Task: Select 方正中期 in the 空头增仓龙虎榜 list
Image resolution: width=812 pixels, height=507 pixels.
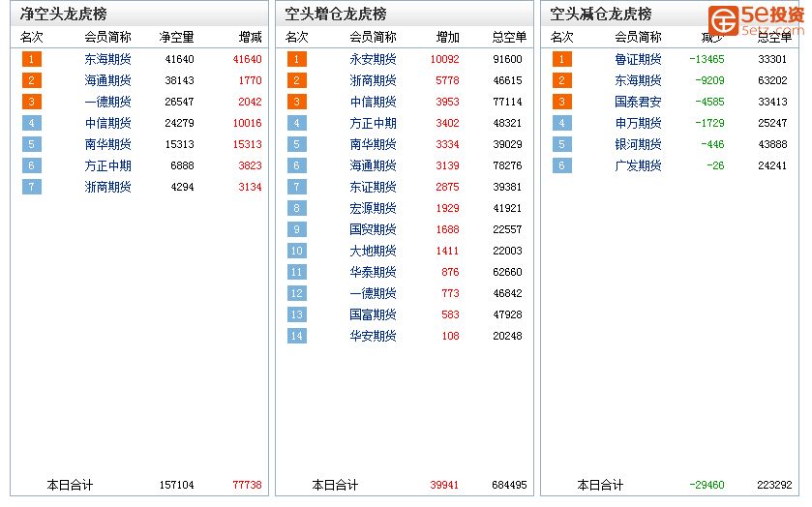Action: pyautogui.click(x=373, y=123)
